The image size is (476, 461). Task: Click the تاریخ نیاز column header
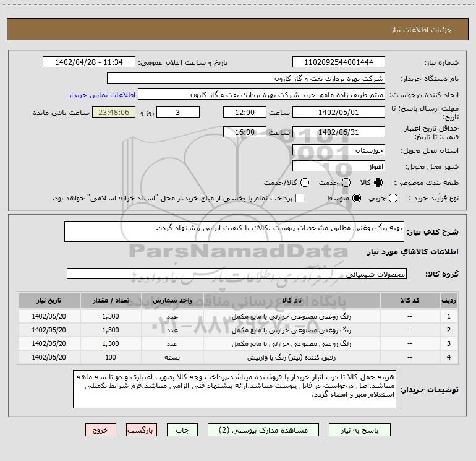pyautogui.click(x=49, y=300)
